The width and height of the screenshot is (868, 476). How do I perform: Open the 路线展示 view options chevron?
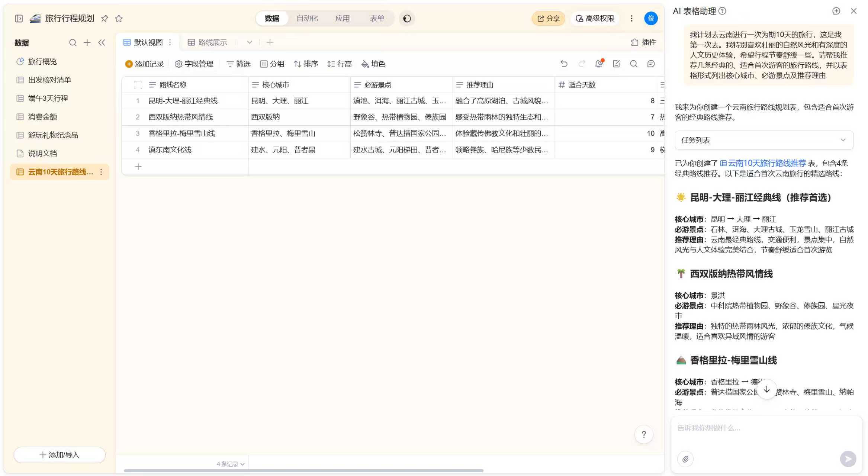[x=249, y=42]
